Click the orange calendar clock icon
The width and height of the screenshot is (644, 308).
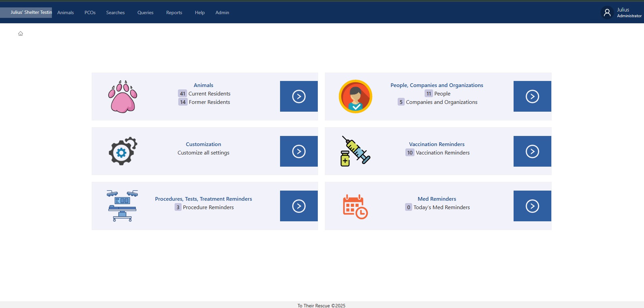pyautogui.click(x=355, y=206)
